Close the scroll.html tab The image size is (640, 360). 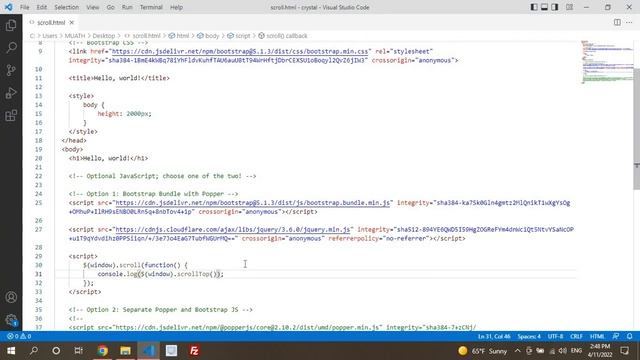pos(72,22)
